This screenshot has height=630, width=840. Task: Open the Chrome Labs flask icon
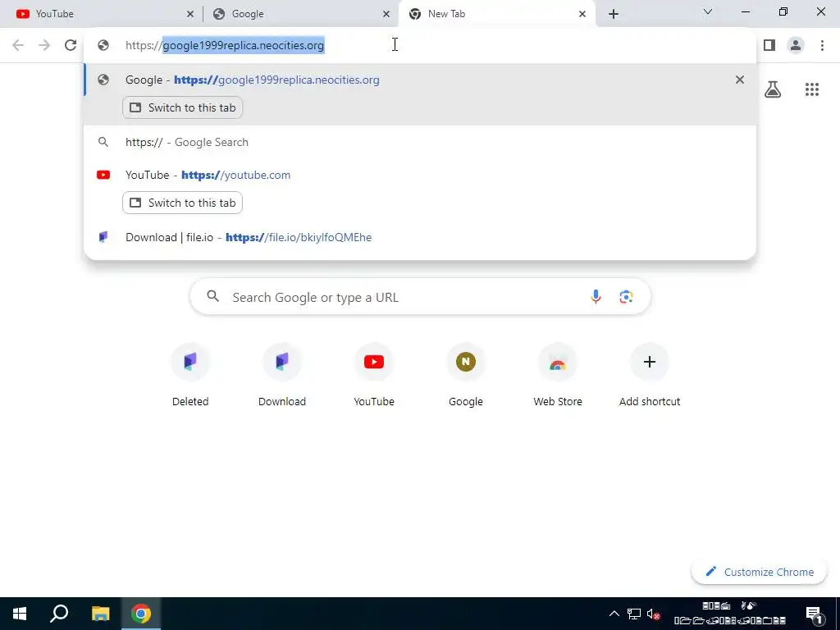pos(773,89)
